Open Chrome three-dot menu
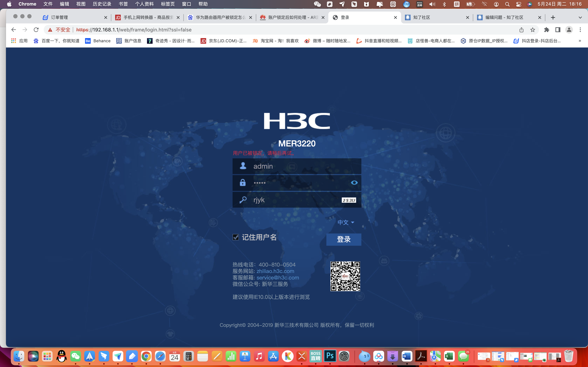Image resolution: width=588 pixels, height=367 pixels. pos(580,30)
